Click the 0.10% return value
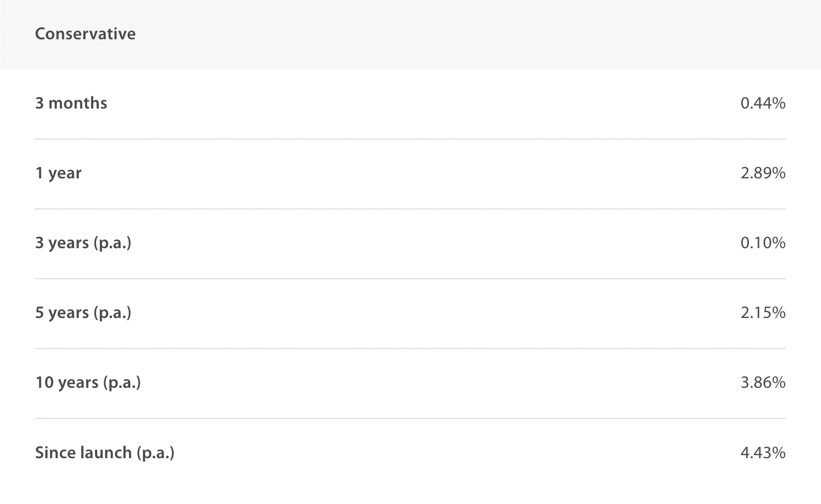The image size is (821, 504). 763,243
